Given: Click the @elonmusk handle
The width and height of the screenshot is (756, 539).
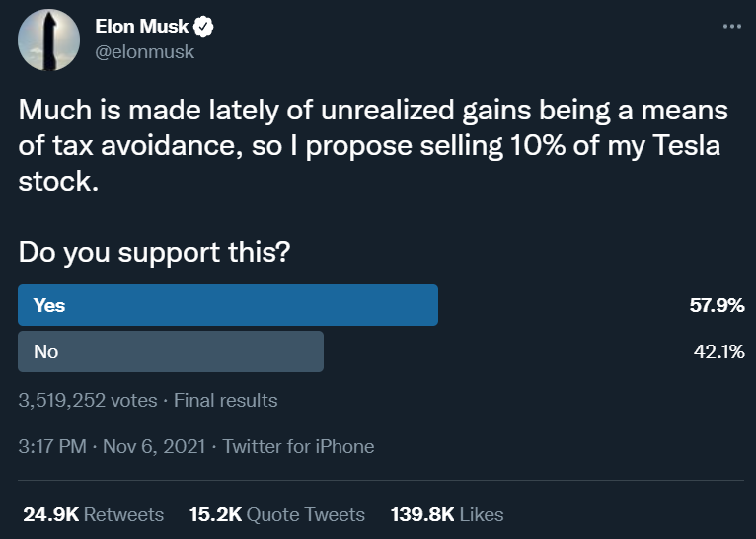Looking at the screenshot, I should point(145,52).
